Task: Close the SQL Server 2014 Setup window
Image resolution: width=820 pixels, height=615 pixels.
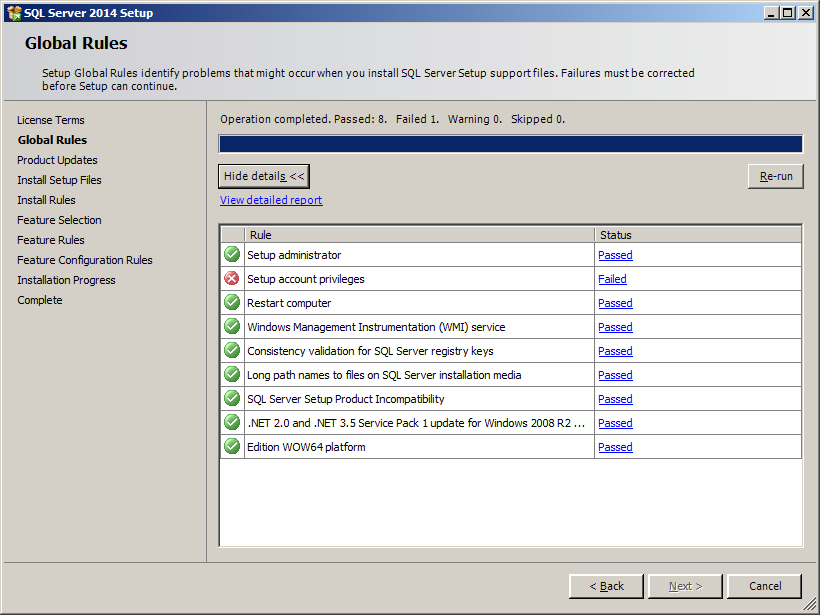Action: (805, 13)
